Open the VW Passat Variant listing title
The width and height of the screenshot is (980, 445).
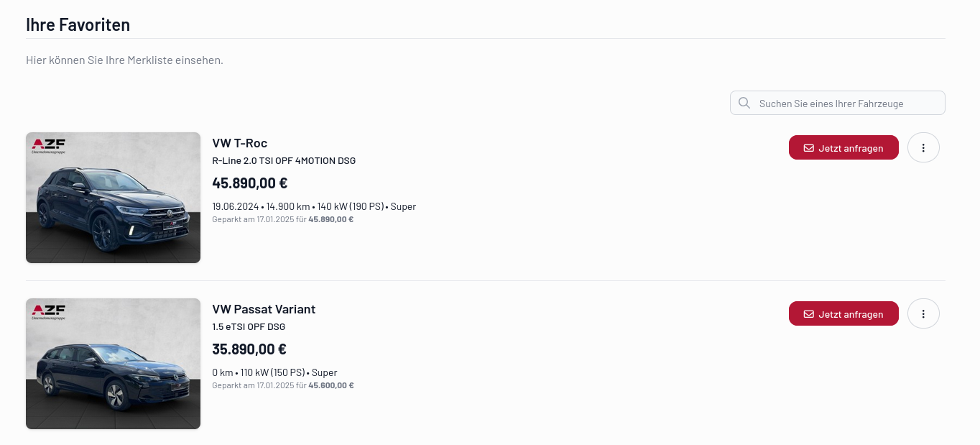(264, 309)
